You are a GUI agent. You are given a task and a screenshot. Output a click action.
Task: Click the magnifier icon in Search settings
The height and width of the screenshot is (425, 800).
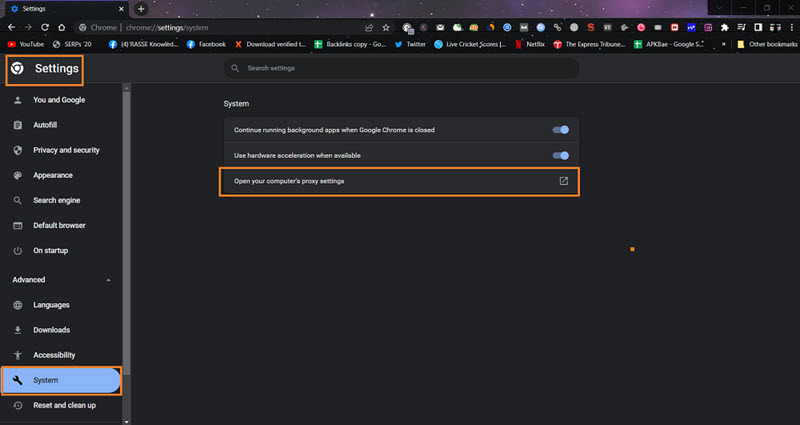(x=235, y=68)
